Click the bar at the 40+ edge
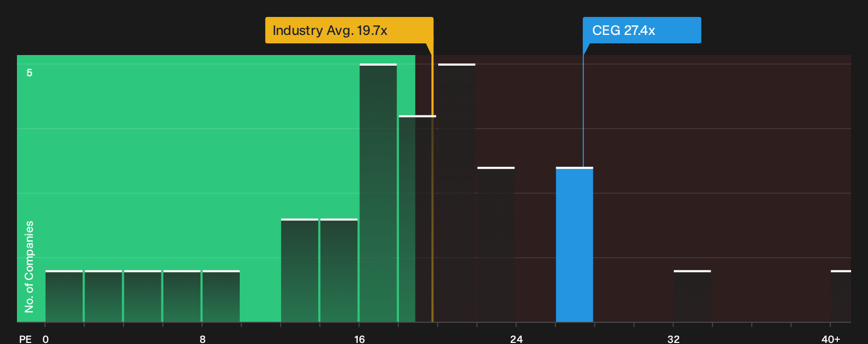Screen dimensions: 868x344 [x=841, y=296]
